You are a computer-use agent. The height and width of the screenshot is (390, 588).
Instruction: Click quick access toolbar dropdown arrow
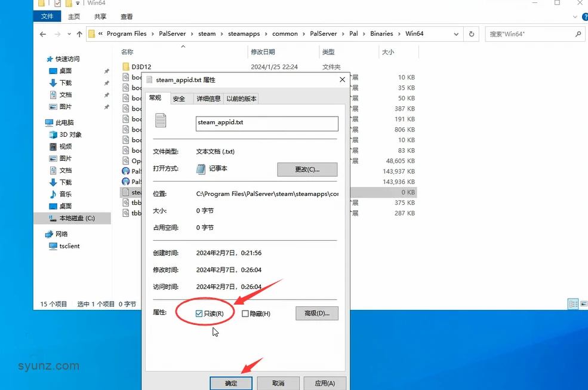78,4
